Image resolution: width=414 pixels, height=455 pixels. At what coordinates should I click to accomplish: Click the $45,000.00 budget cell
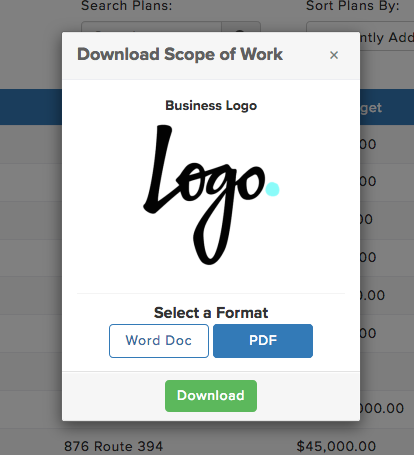(336, 446)
